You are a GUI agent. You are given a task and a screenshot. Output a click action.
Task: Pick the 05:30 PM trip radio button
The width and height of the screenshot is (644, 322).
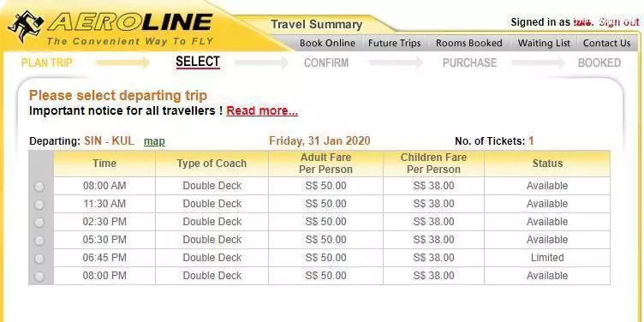[x=39, y=241]
